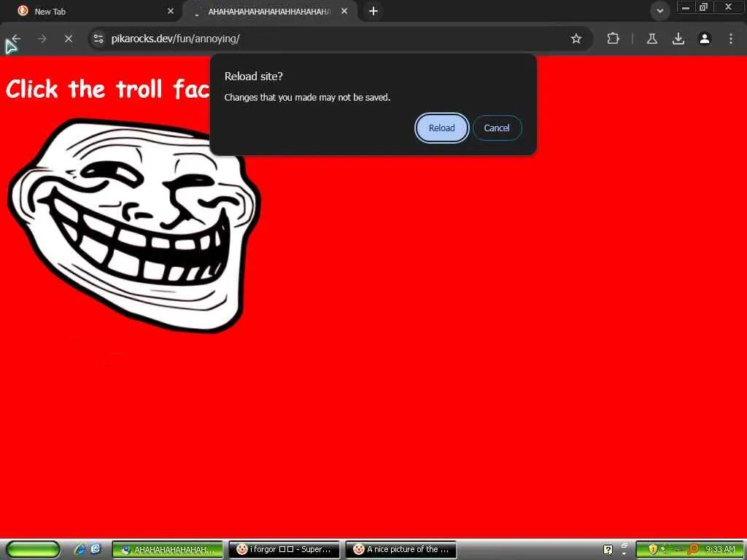Go forward to the next page
The height and width of the screenshot is (560, 747).
click(42, 39)
